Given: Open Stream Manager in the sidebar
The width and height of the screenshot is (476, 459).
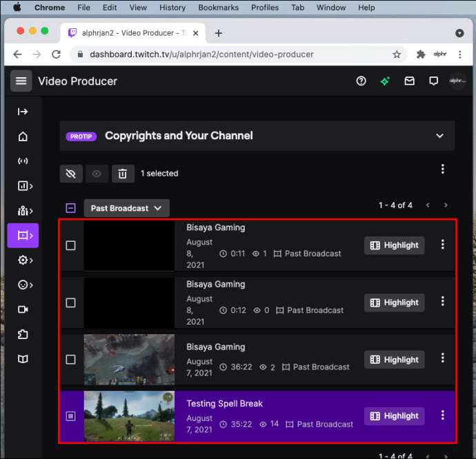Looking at the screenshot, I should (23, 161).
